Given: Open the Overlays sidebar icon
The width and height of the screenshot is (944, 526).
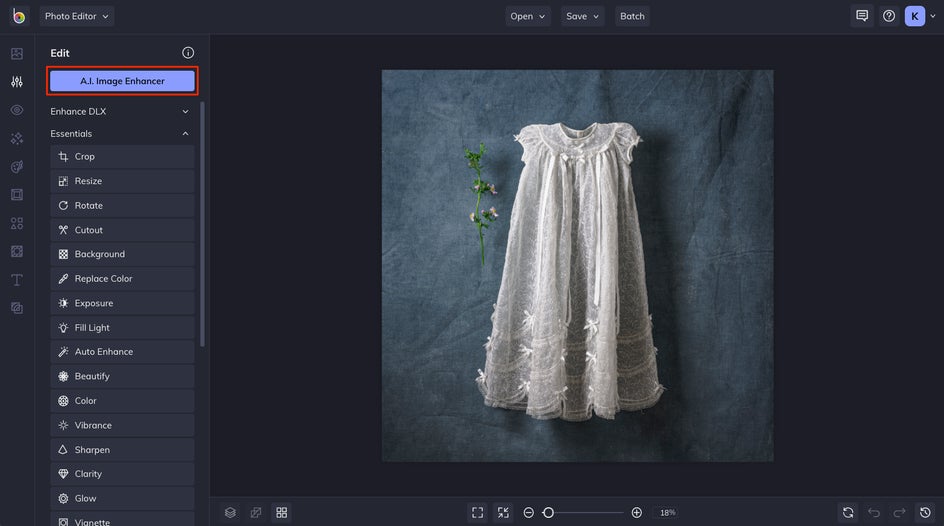Looking at the screenshot, I should 17,251.
